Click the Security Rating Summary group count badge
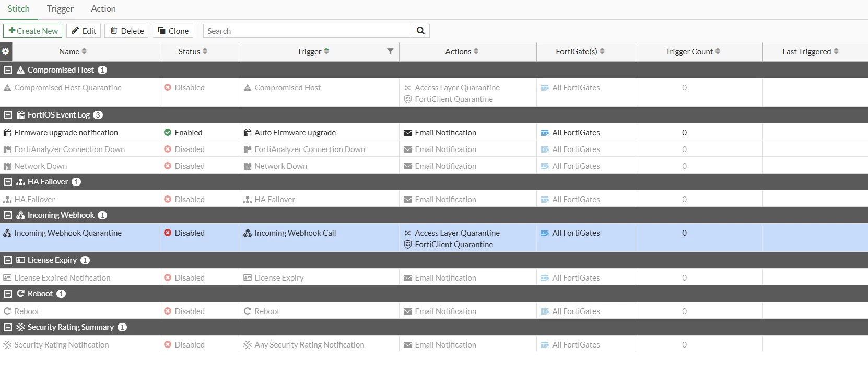This screenshot has height=370, width=868. [122, 327]
